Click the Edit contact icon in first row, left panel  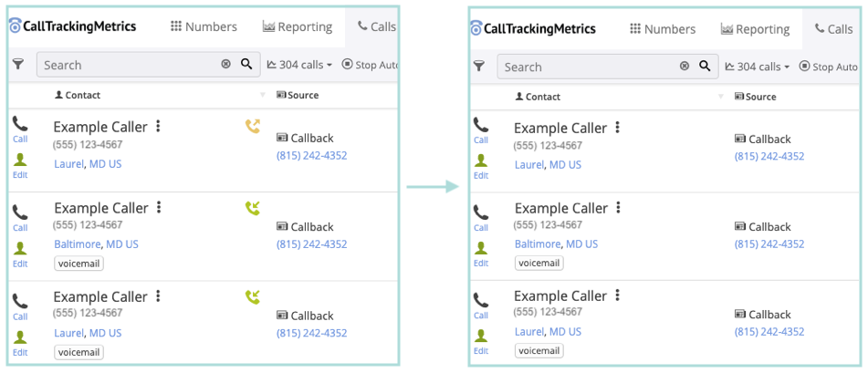click(20, 160)
